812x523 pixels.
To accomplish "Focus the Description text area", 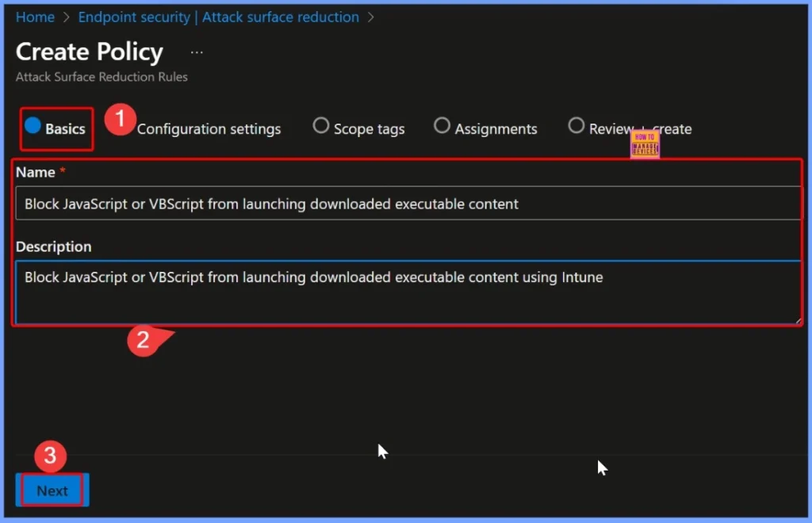I will pyautogui.click(x=408, y=292).
